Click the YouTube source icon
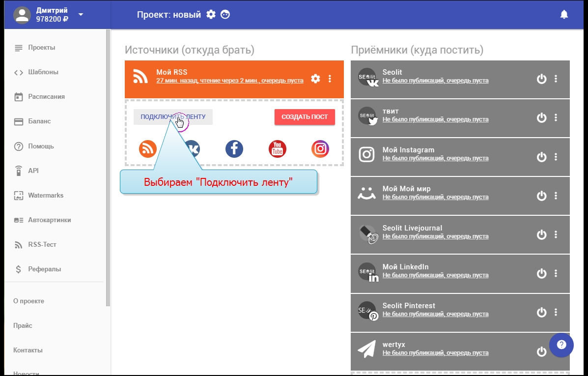The image size is (588, 376). tap(278, 148)
